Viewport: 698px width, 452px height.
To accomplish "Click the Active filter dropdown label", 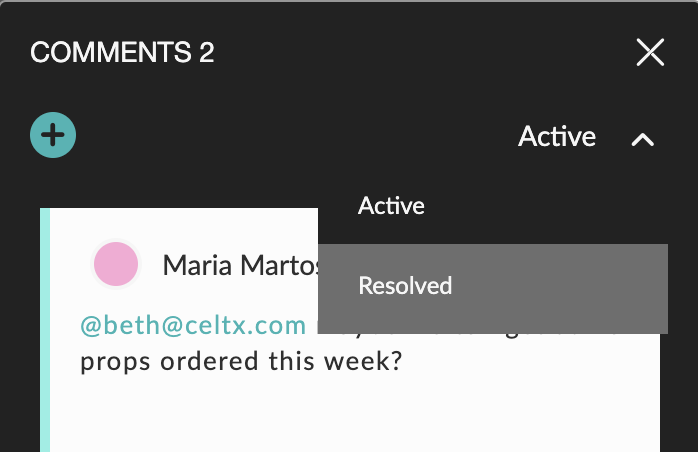I will coord(557,136).
